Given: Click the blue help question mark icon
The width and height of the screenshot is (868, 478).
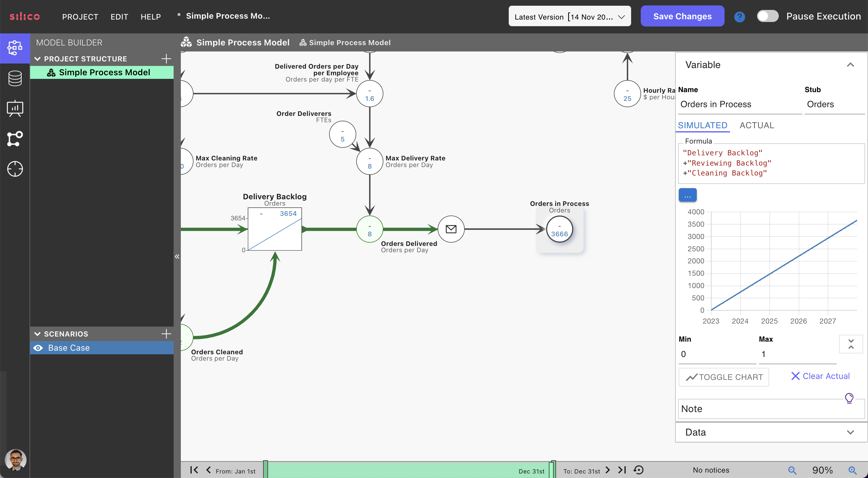Looking at the screenshot, I should pyautogui.click(x=739, y=17).
